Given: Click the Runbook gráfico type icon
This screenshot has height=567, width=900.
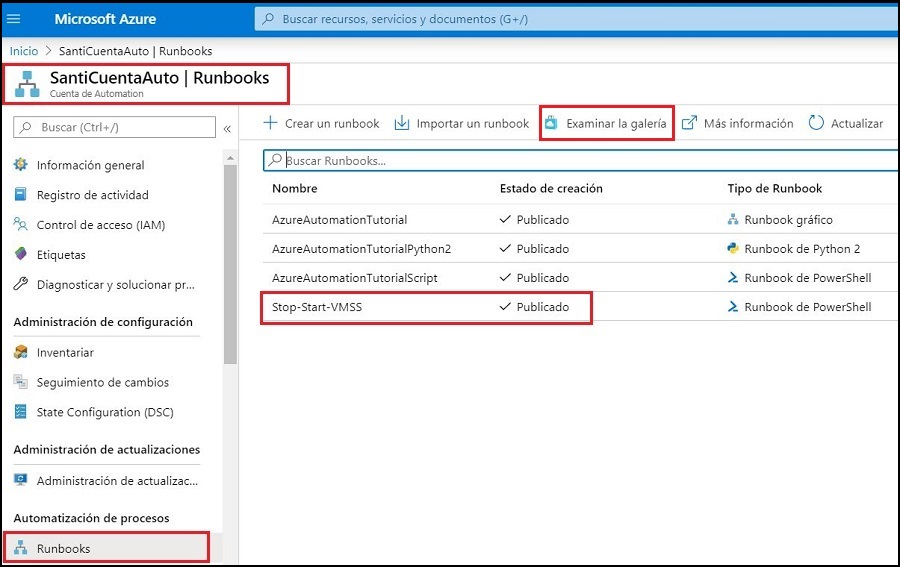Looking at the screenshot, I should pos(733,219).
